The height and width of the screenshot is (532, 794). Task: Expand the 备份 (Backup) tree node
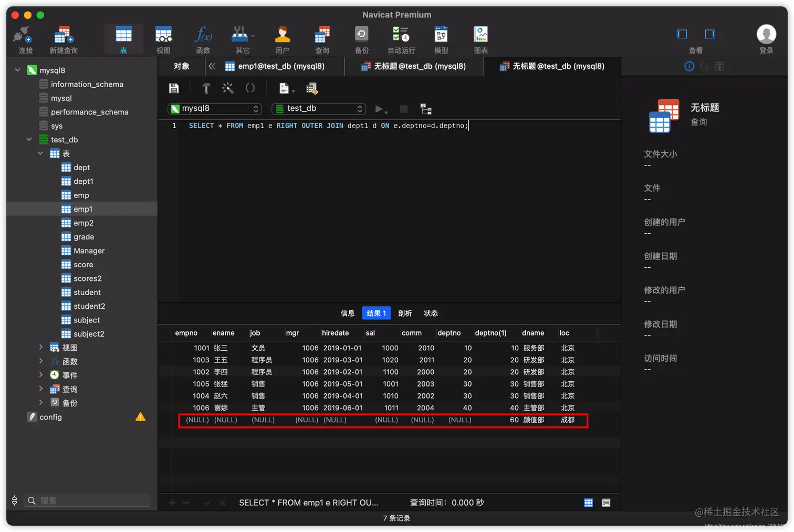(x=40, y=402)
